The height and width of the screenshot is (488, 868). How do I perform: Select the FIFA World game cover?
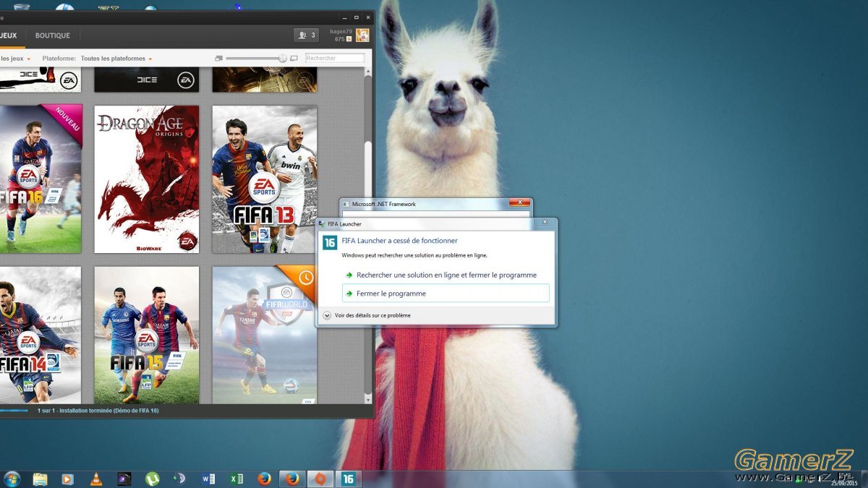265,335
